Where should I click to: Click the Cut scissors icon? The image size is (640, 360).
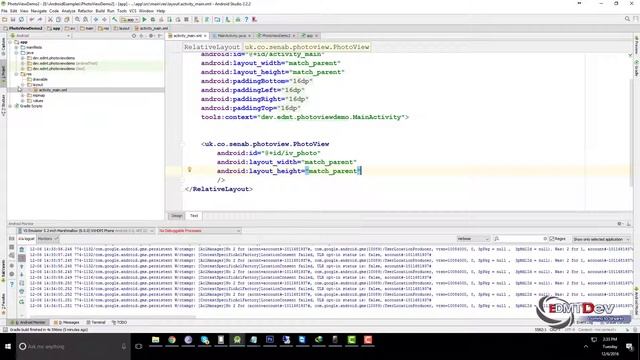pyautogui.click(x=50, y=19)
